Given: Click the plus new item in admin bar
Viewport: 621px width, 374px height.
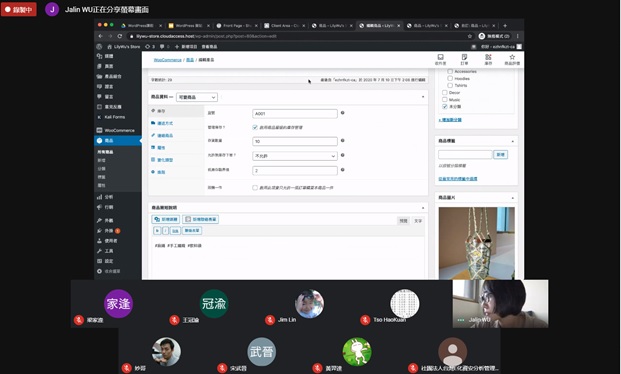Looking at the screenshot, I should (x=186, y=46).
